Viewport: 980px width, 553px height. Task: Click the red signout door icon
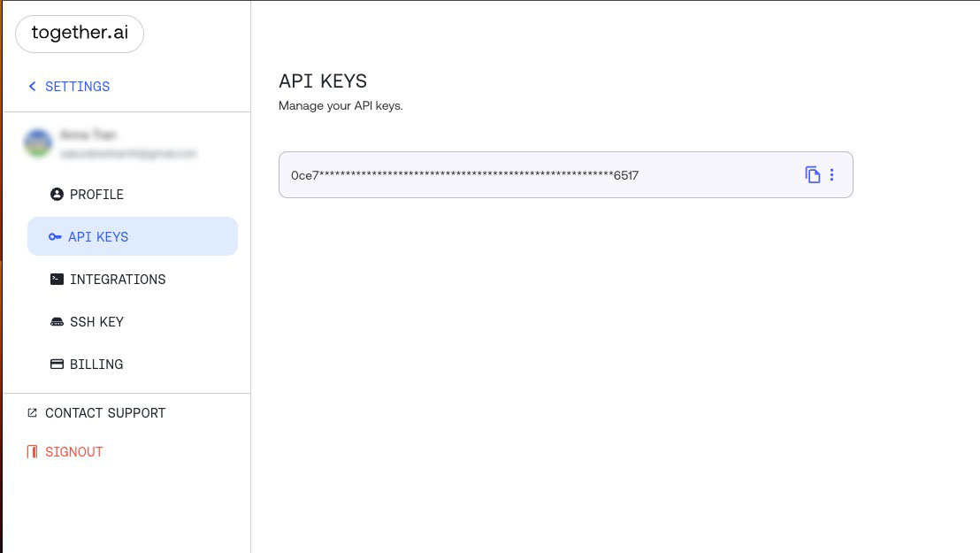tap(32, 451)
